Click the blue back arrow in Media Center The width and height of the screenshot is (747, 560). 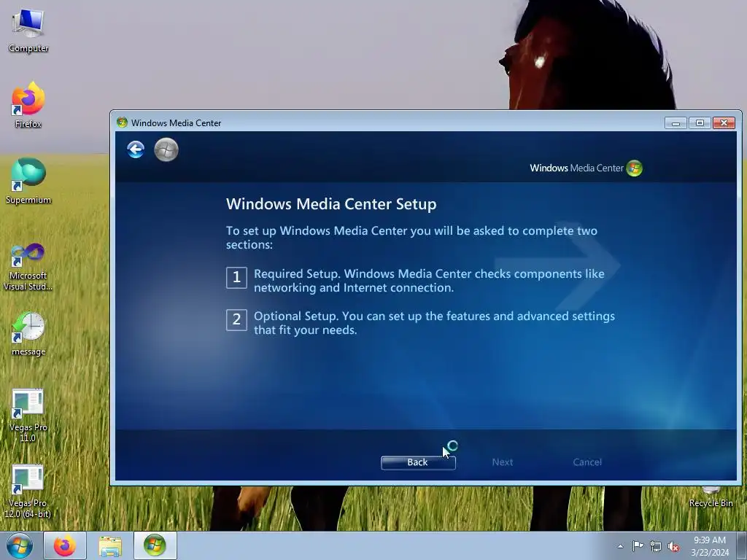coord(136,149)
